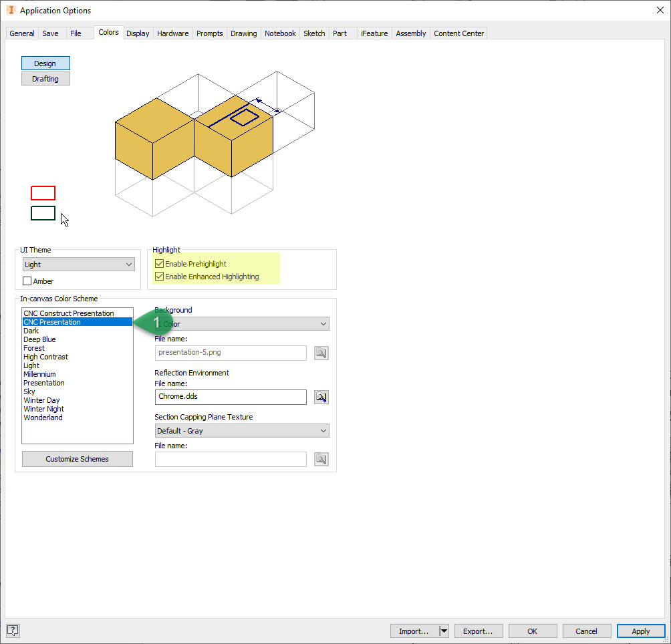Select the Dark color scheme
The image size is (671, 644).
pyautogui.click(x=31, y=330)
